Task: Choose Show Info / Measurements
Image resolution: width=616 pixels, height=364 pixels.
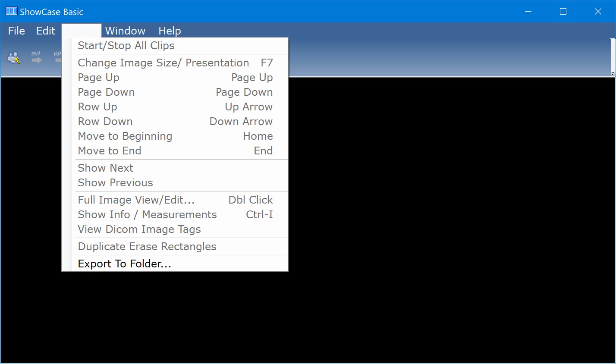Action: pyautogui.click(x=147, y=215)
